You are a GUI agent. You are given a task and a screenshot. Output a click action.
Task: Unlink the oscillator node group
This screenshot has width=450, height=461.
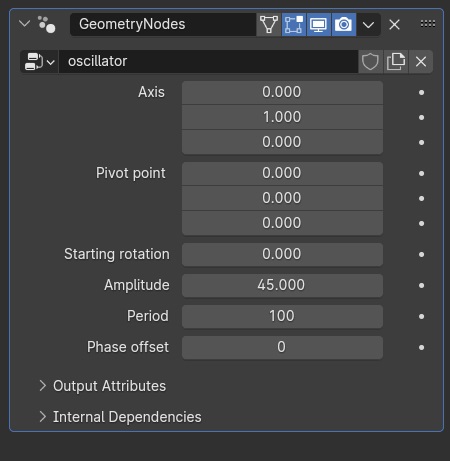[x=421, y=62]
